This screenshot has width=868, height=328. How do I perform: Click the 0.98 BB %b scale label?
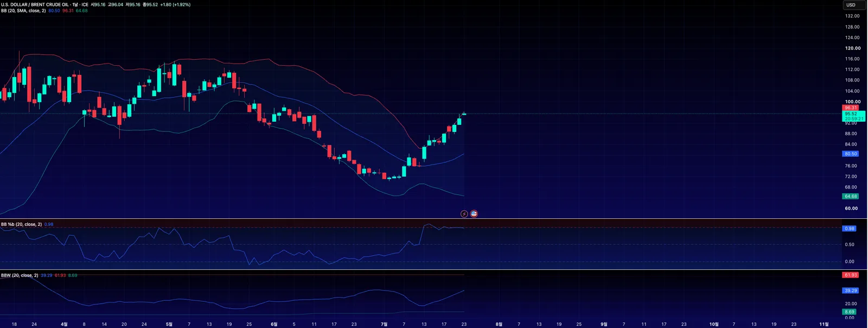[850, 229]
